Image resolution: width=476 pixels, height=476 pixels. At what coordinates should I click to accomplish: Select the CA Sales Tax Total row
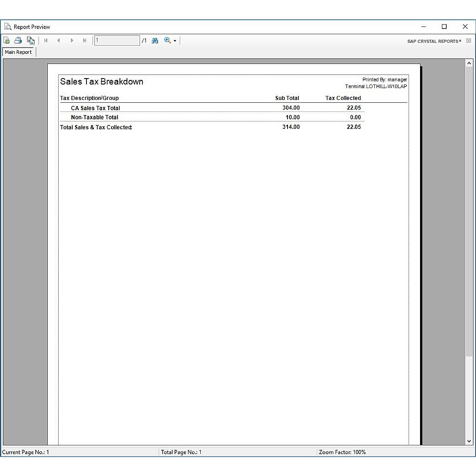click(x=96, y=108)
